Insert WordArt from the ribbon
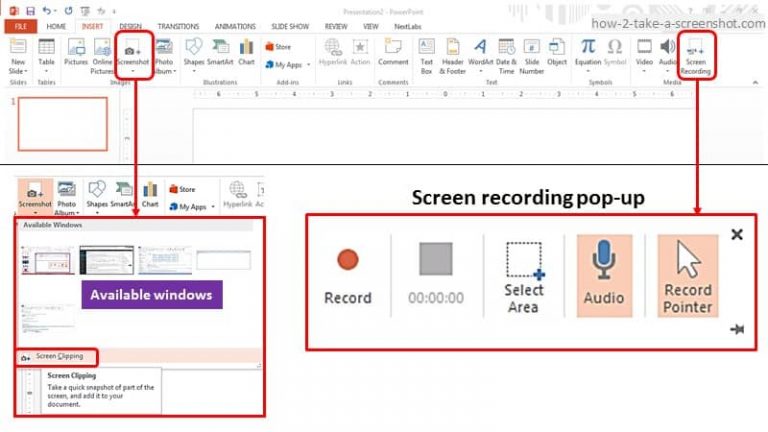 pos(480,54)
